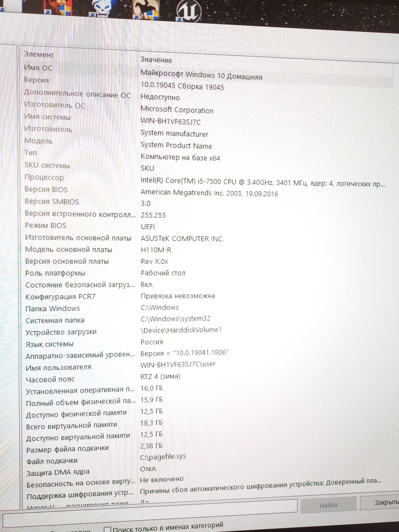Select the 'Версия SMBIOS' row label
399x532 pixels.
tap(52, 201)
